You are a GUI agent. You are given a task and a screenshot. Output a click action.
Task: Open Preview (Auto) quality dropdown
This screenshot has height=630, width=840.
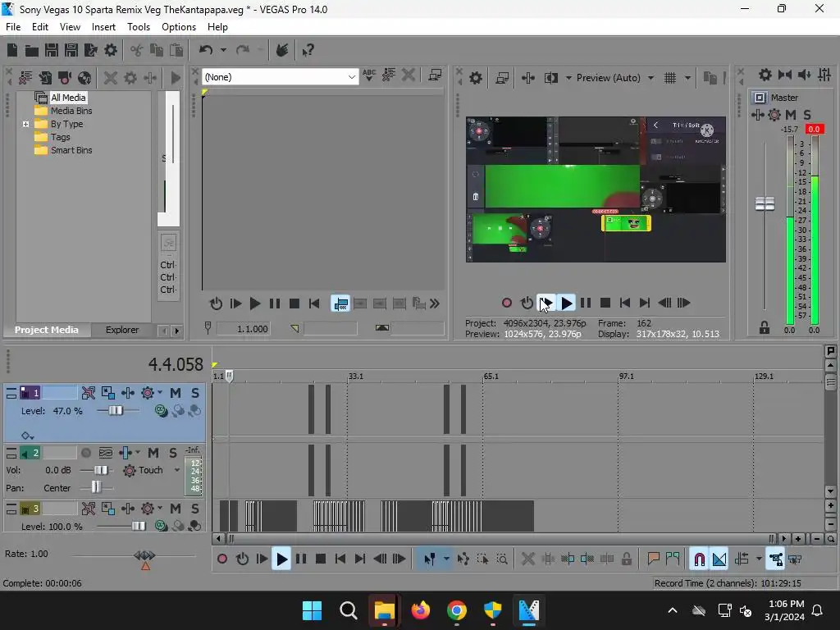pyautogui.click(x=651, y=78)
